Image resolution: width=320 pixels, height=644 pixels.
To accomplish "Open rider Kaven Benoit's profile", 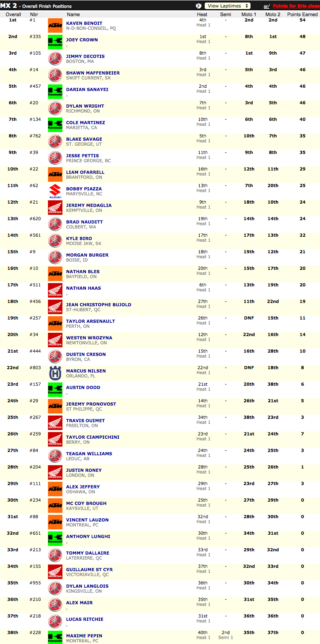I will 84,23.
